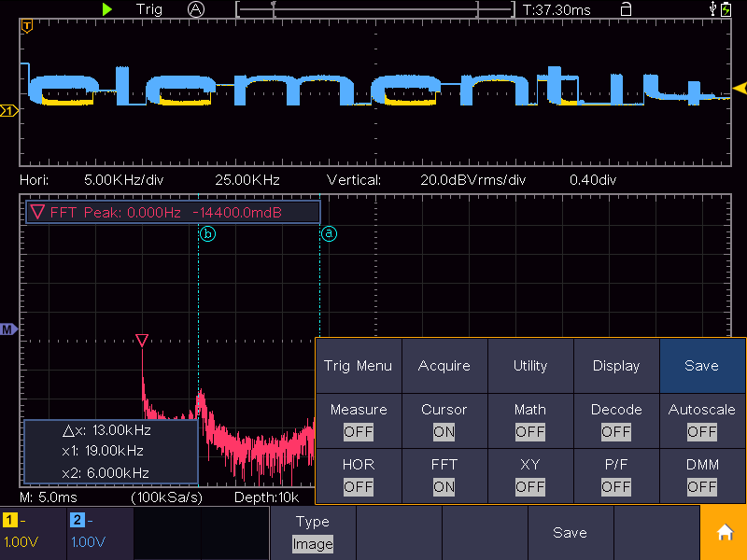
Task: Open the Utility menu
Action: point(530,366)
